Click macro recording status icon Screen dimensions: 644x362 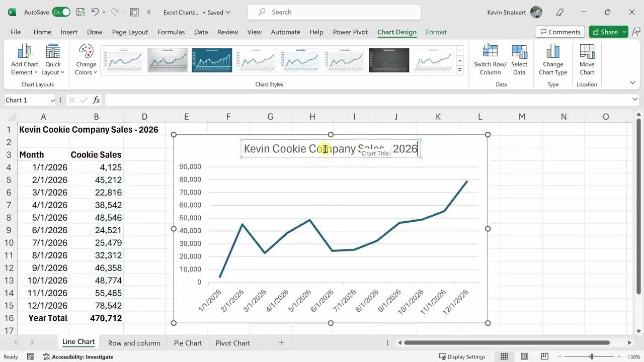click(31, 356)
